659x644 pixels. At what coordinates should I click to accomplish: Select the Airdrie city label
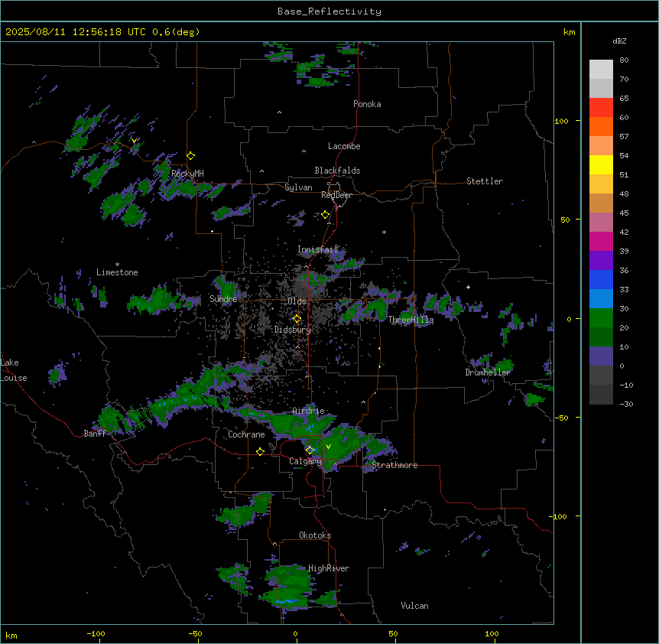308,411
